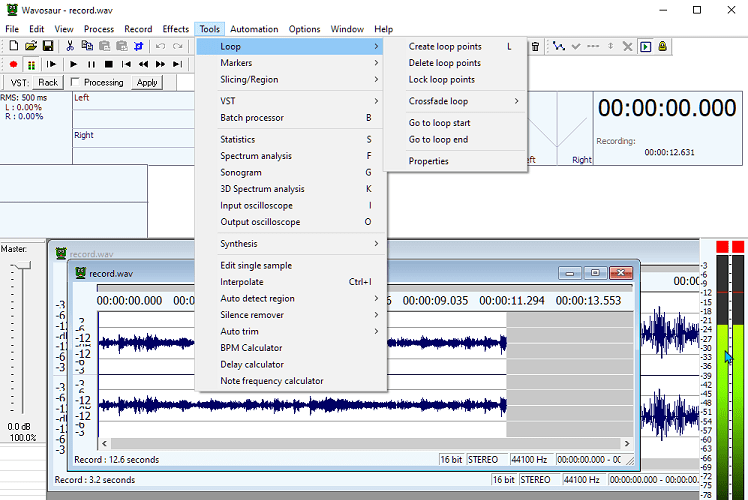Click 'Record : 12.6 seconds' status text

(x=117, y=460)
